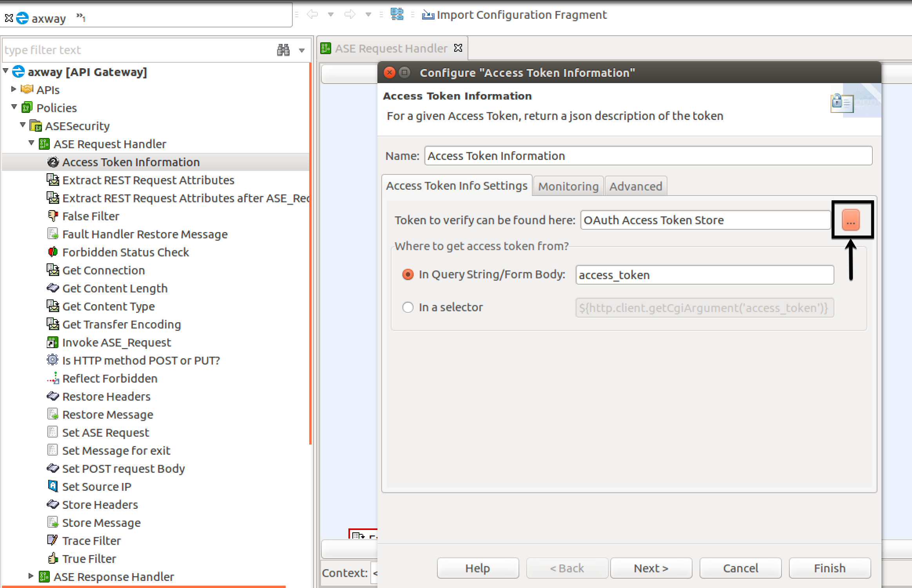Click the orange token store picker icon
Image resolution: width=912 pixels, height=588 pixels.
(x=852, y=220)
